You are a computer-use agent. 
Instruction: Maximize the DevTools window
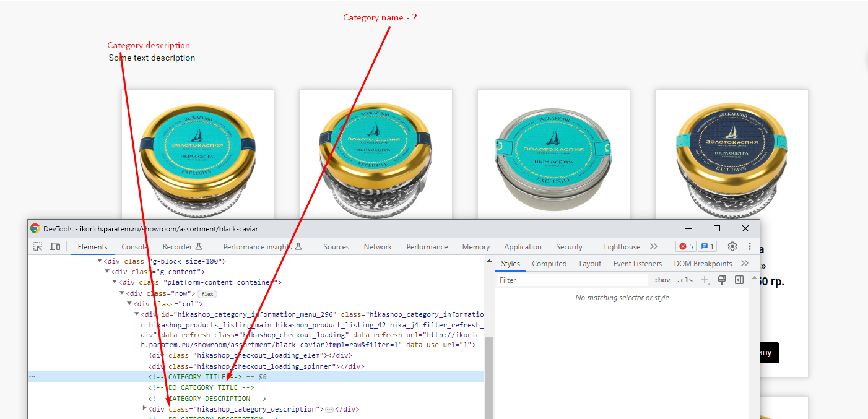[x=716, y=228]
